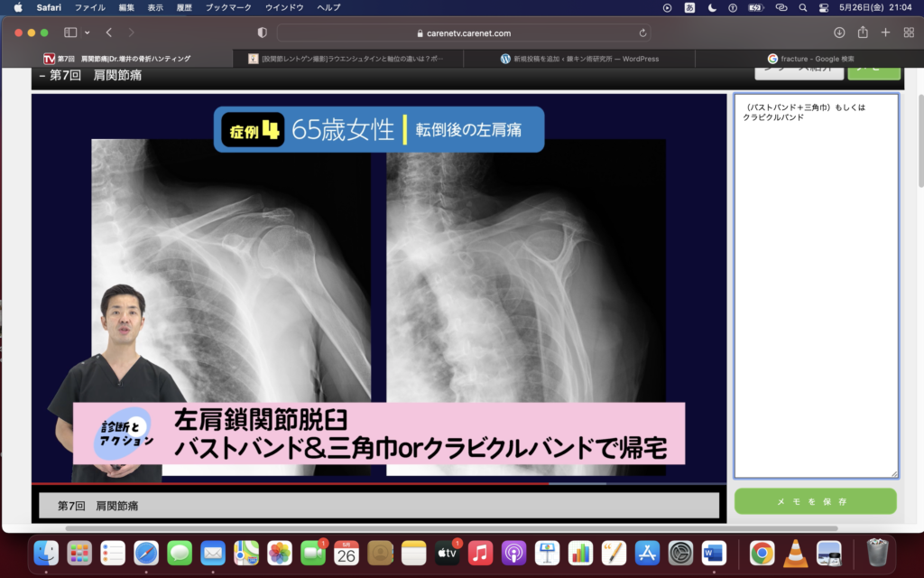
Task: Reload the page with the refresh icon
Action: (x=642, y=33)
